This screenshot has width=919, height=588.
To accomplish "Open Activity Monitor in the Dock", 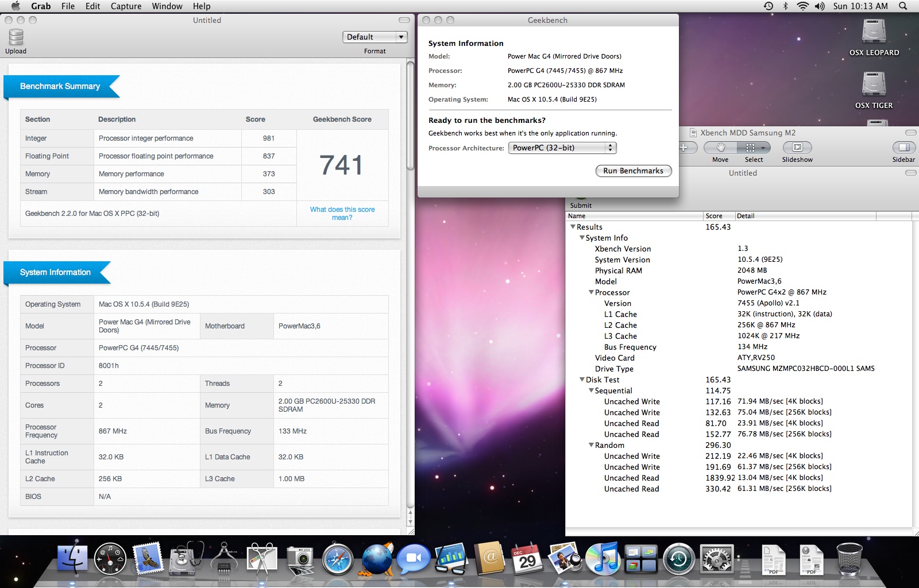I will (x=110, y=559).
